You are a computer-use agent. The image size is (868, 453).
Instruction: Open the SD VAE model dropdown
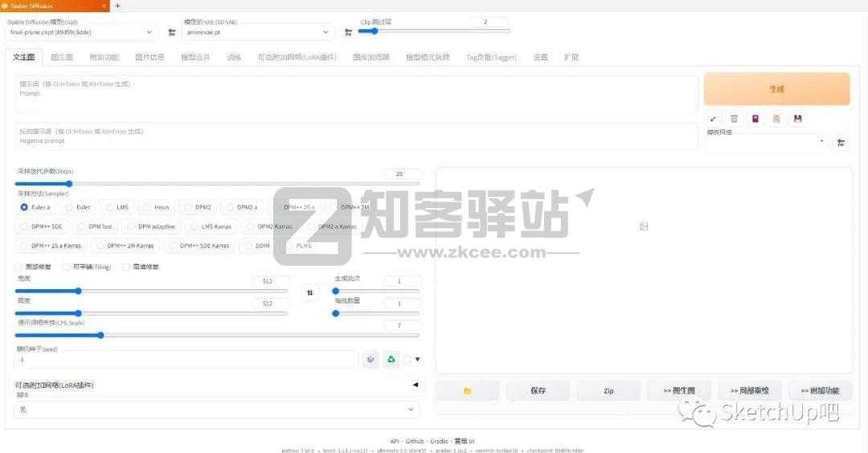(x=257, y=32)
